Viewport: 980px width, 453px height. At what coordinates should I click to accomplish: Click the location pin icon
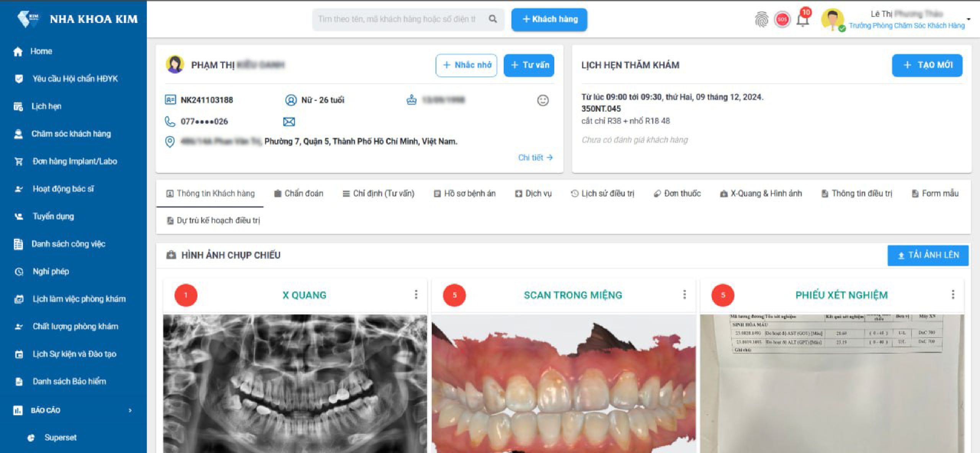pyautogui.click(x=170, y=142)
